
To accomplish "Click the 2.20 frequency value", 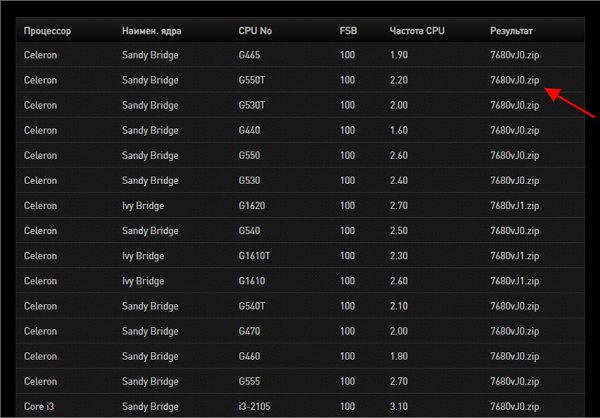I will click(399, 80).
